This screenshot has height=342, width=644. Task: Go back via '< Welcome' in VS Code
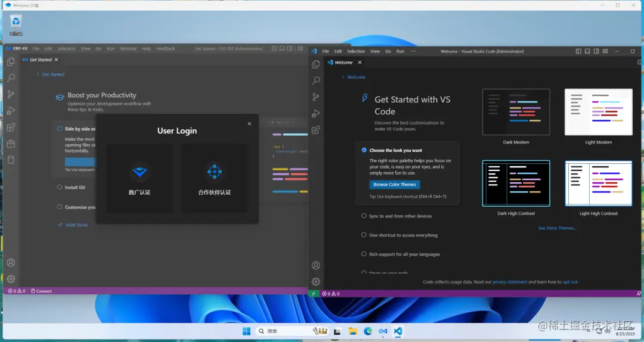[353, 77]
